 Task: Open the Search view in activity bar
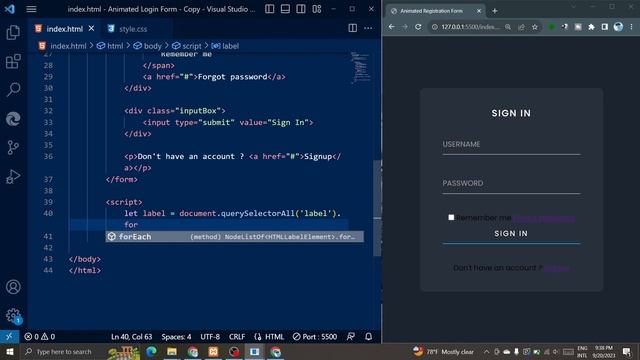point(13,90)
